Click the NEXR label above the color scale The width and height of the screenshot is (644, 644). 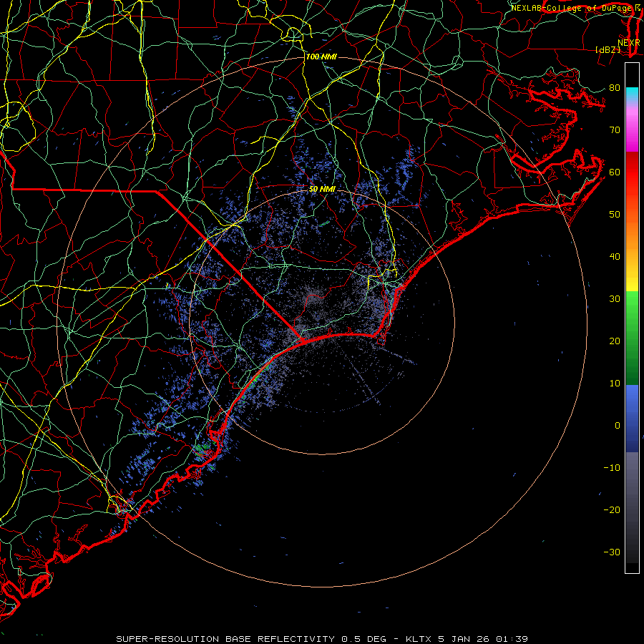(629, 43)
